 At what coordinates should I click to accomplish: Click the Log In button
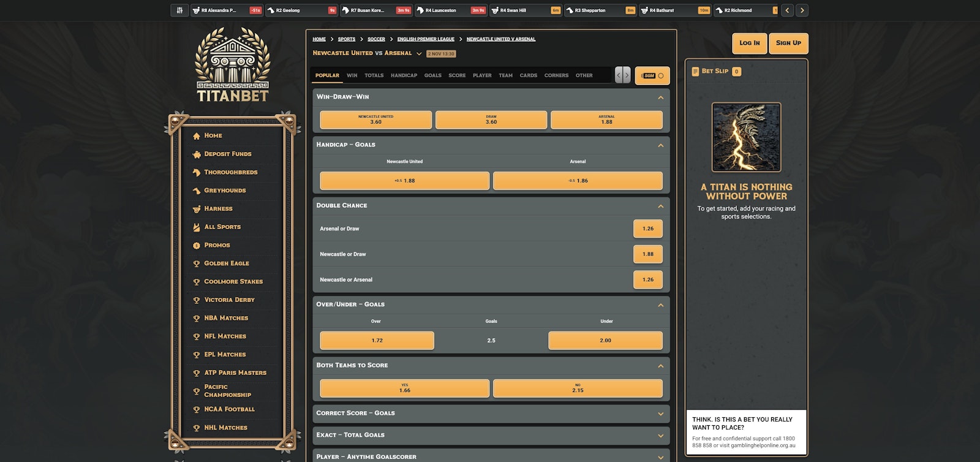pos(749,44)
